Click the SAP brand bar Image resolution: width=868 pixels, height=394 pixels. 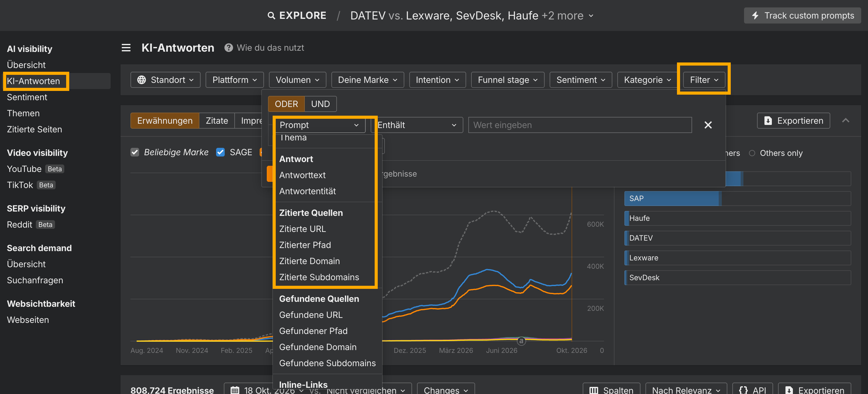pyautogui.click(x=737, y=199)
